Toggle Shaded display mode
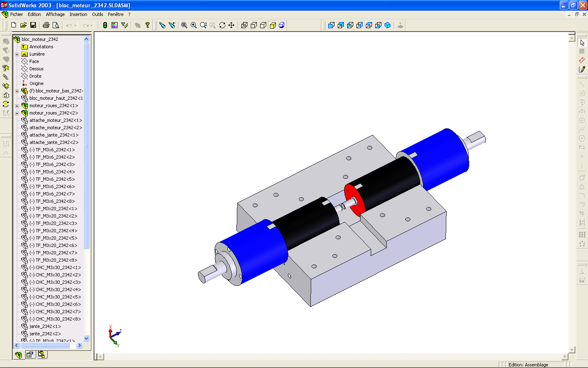This screenshot has height=368, width=588. (273, 25)
